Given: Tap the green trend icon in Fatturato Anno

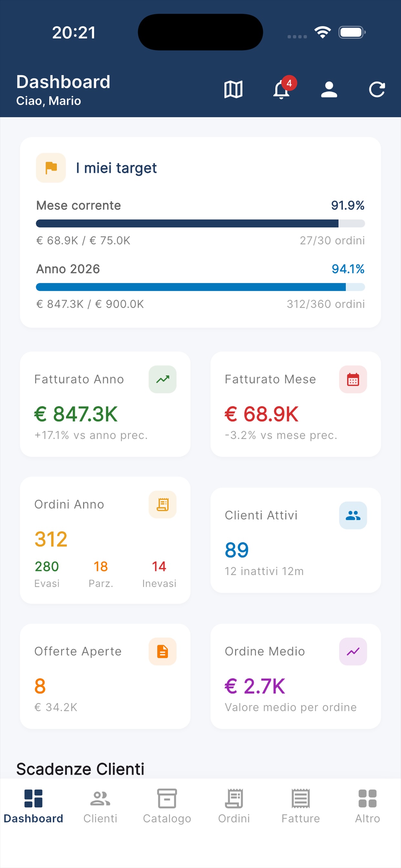Looking at the screenshot, I should coord(162,379).
